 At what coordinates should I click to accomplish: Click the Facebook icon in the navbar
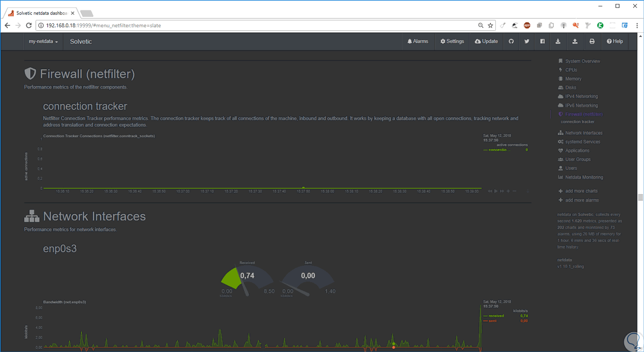[542, 42]
